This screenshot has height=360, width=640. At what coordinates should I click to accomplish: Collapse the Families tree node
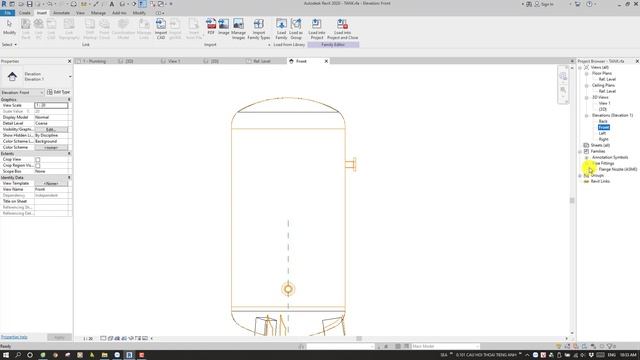click(580, 151)
